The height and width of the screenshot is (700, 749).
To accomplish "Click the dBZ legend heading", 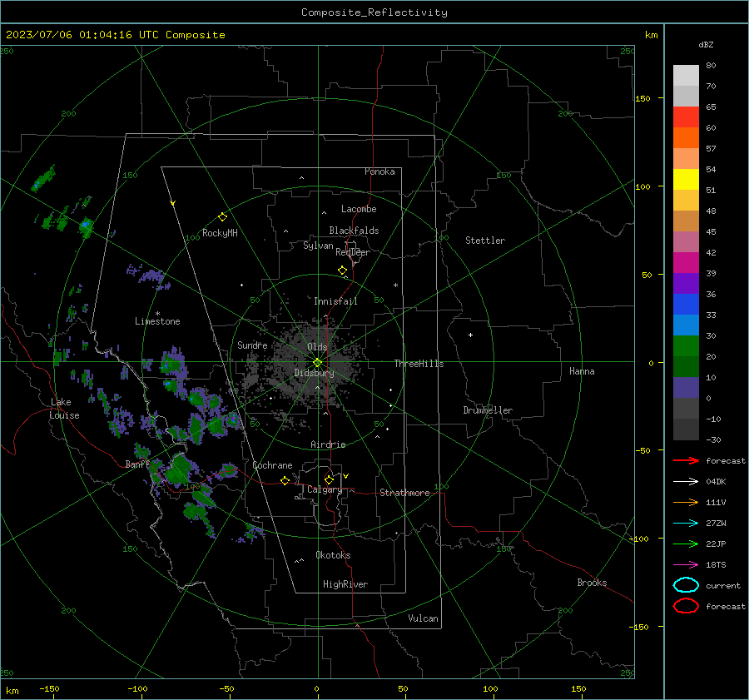I will coord(706,44).
